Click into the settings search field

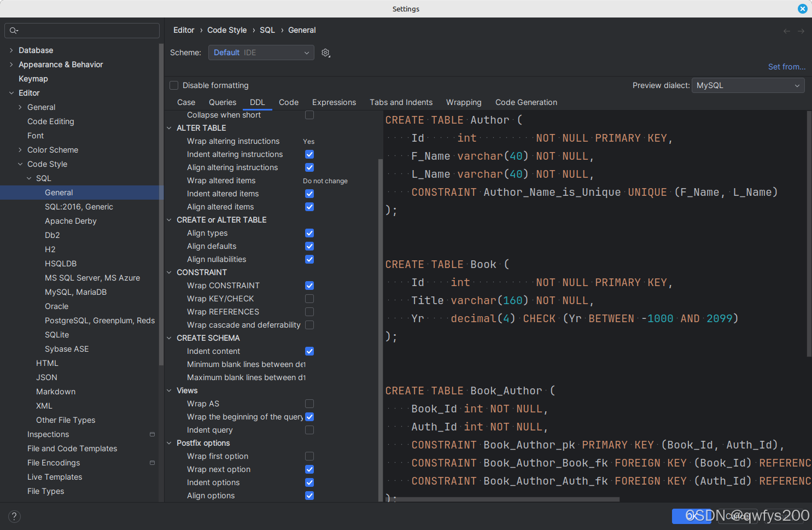[82, 31]
